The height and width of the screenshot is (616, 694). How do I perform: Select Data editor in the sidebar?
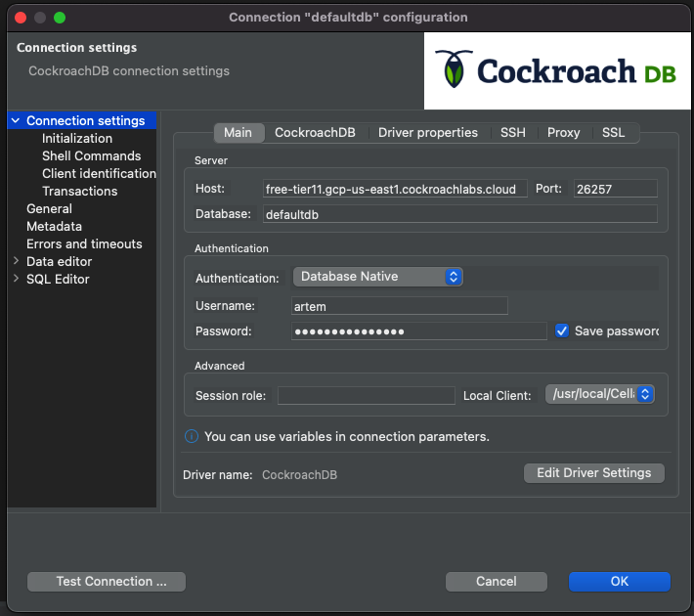point(59,261)
